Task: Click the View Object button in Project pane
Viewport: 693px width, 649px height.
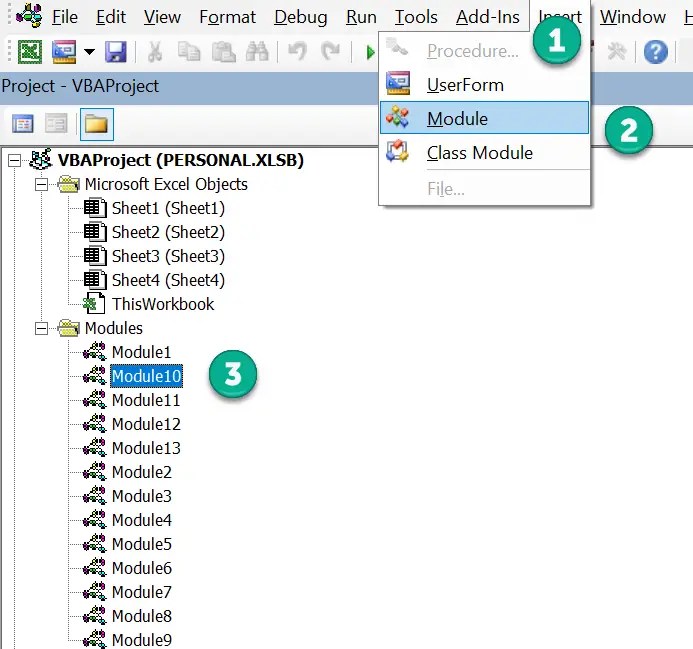Action: click(56, 124)
